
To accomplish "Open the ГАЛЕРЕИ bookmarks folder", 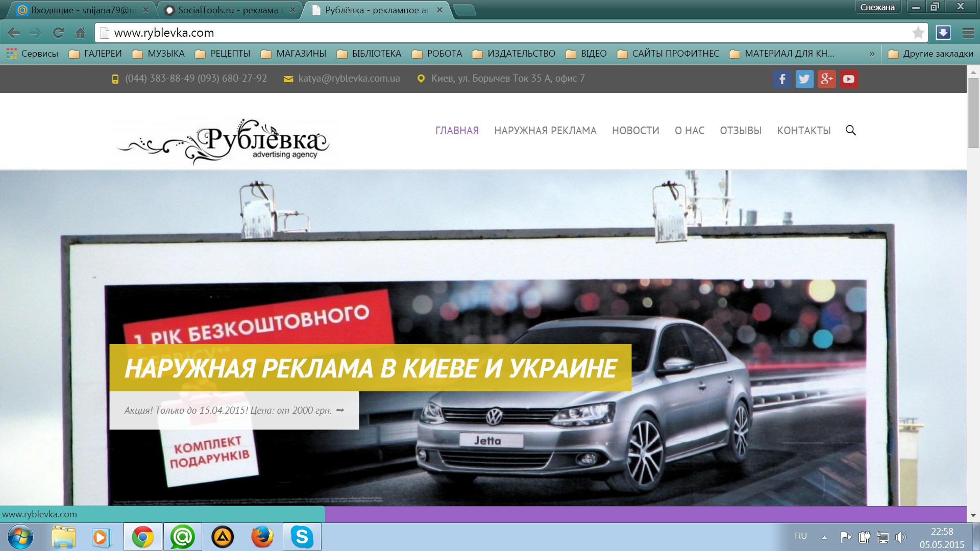I will 95,54.
